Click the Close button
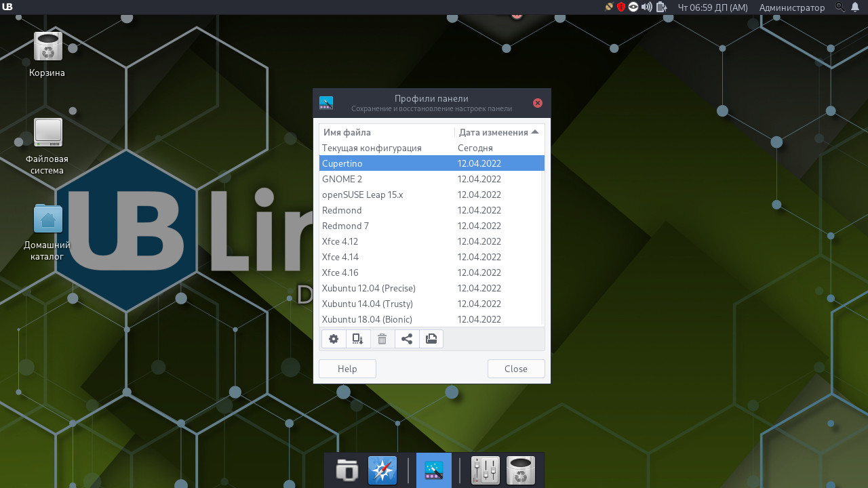 pyautogui.click(x=516, y=369)
